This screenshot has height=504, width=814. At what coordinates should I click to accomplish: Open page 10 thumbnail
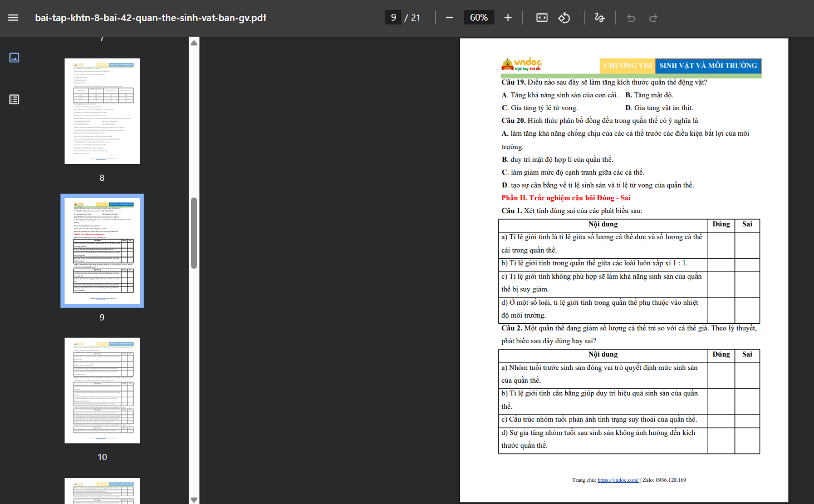click(102, 391)
